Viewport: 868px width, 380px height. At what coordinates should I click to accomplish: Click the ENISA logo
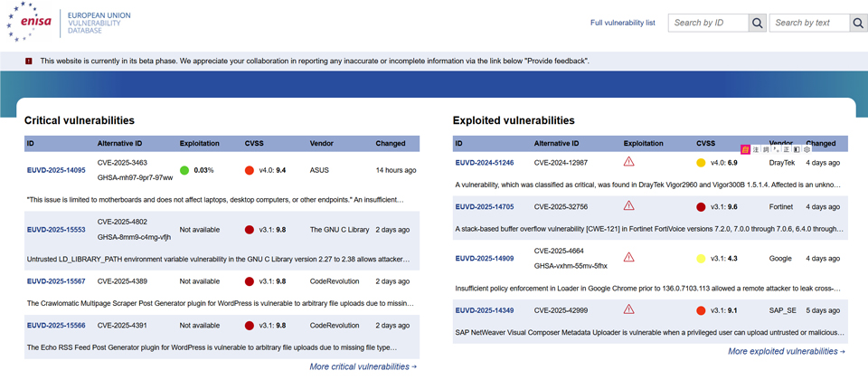click(x=29, y=22)
